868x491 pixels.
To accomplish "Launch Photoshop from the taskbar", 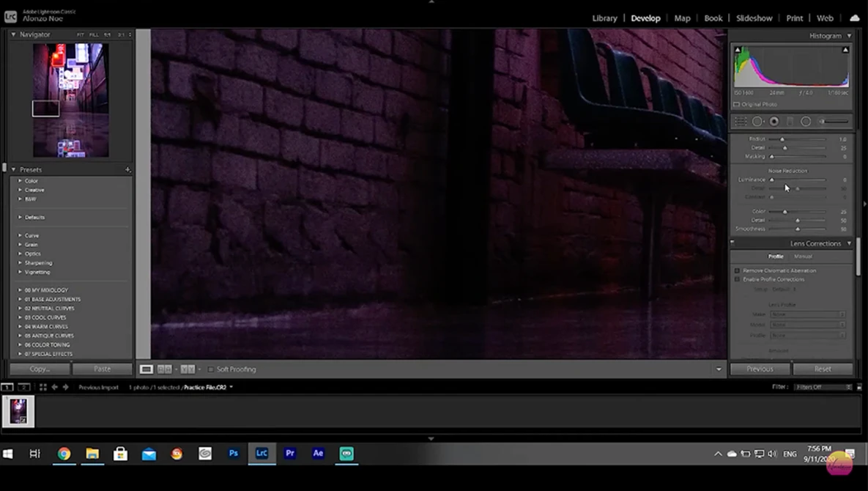I will (234, 454).
